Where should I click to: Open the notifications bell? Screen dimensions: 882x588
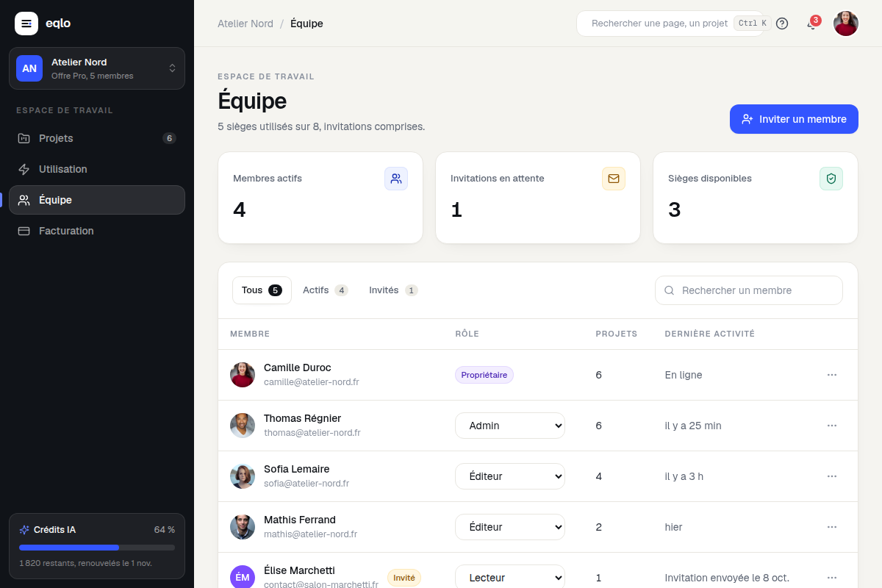[x=811, y=24]
